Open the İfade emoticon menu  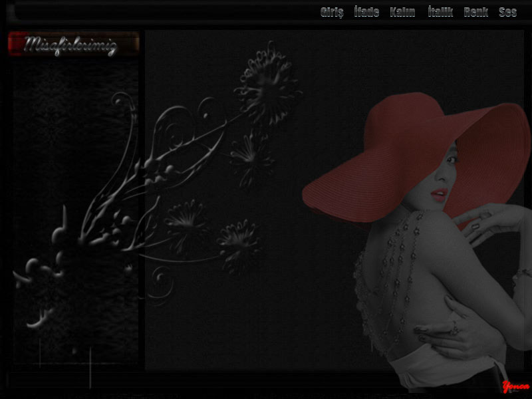[366, 12]
